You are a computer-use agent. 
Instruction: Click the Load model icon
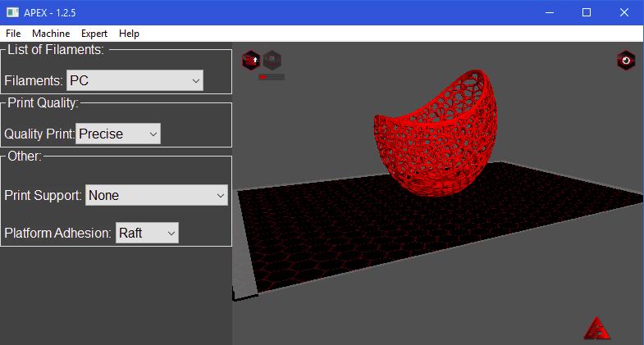(x=251, y=60)
